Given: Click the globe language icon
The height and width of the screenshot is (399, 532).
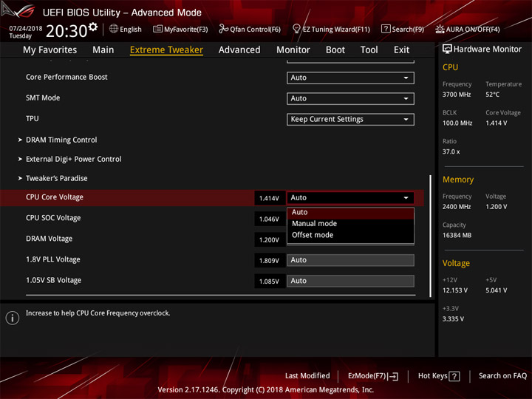Looking at the screenshot, I should [x=114, y=29].
